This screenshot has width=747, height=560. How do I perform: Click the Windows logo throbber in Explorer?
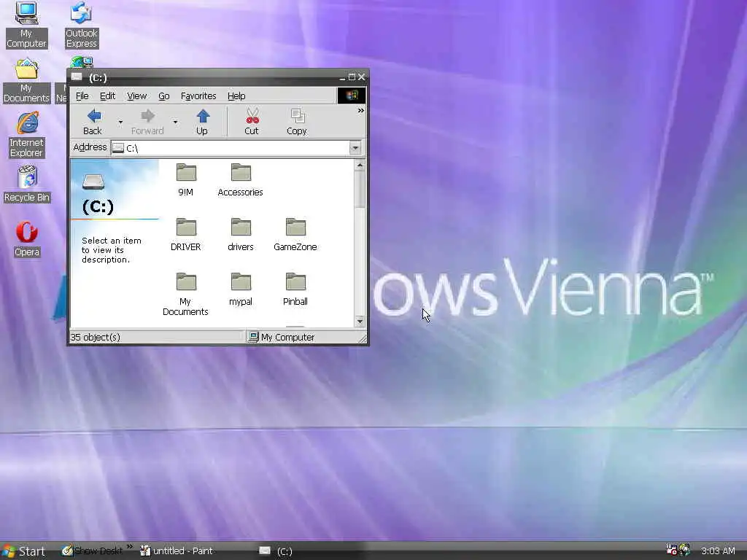pos(352,96)
